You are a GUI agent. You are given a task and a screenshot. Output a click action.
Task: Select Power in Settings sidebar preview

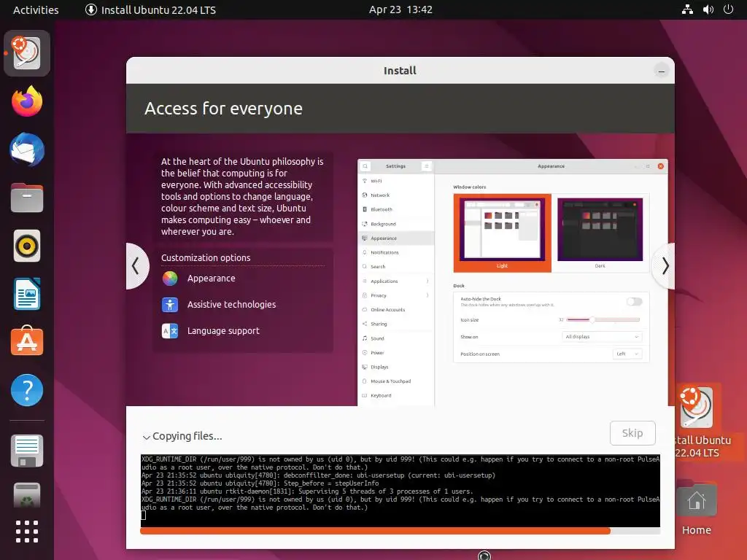[396, 353]
